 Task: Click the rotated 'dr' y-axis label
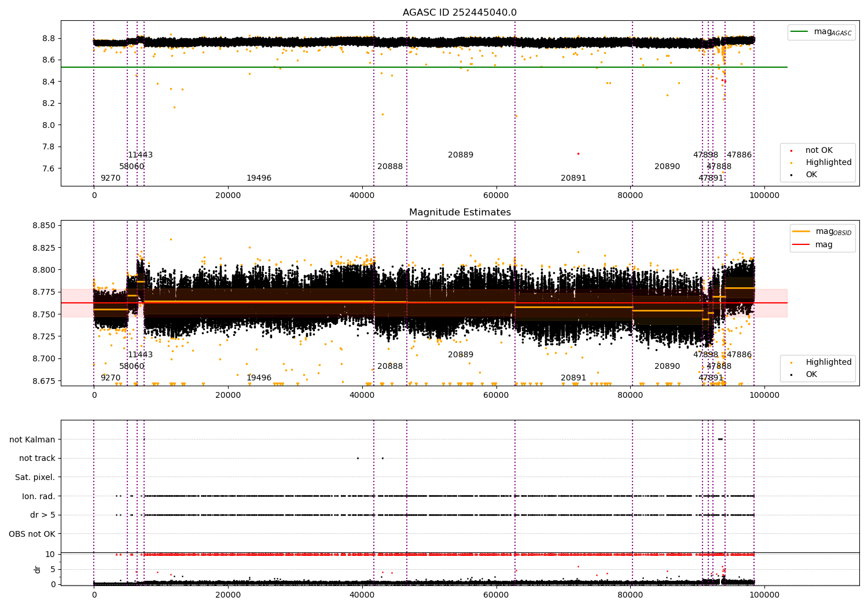coord(38,569)
